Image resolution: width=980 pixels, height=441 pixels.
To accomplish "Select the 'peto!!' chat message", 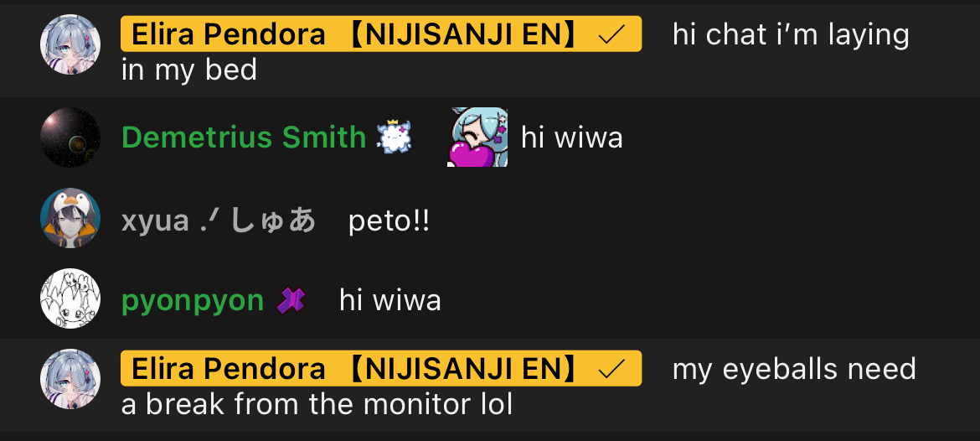I will [x=389, y=221].
